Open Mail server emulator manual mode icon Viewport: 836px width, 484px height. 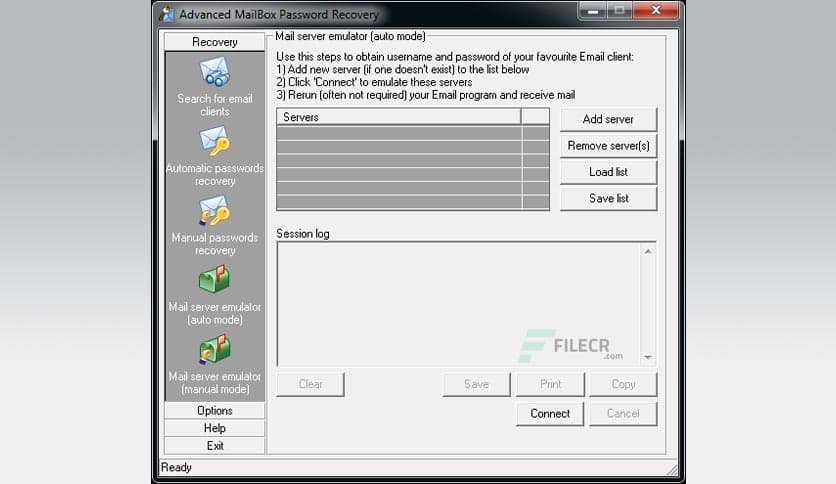[x=215, y=349]
